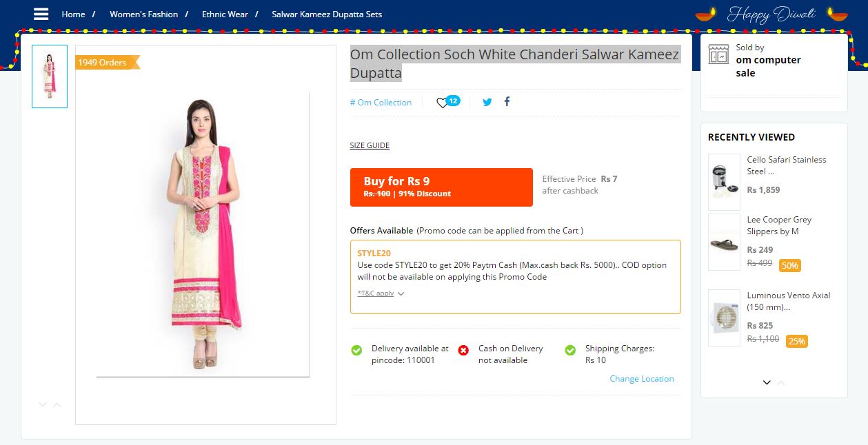Open Luminous Vento Axial fan thumbnail
The width and height of the screenshot is (868, 445).
tap(724, 318)
